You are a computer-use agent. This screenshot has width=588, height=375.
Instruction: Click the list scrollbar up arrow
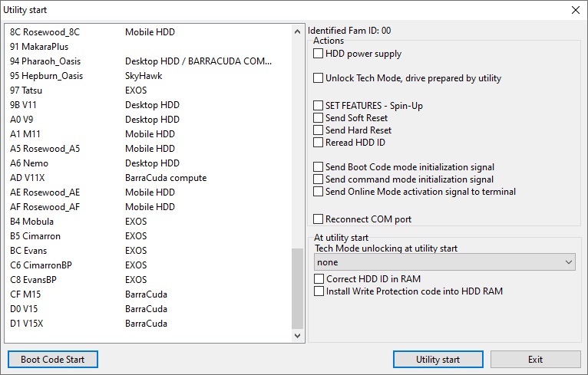299,31
